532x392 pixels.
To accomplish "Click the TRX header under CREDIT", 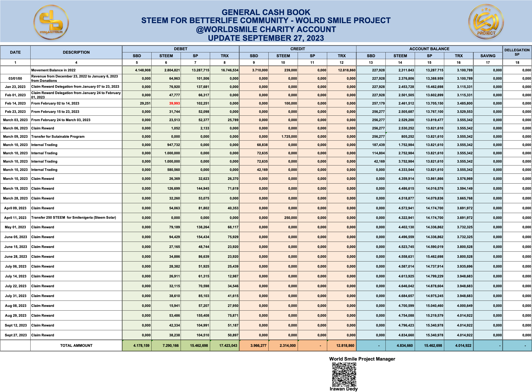I will 342,56.
